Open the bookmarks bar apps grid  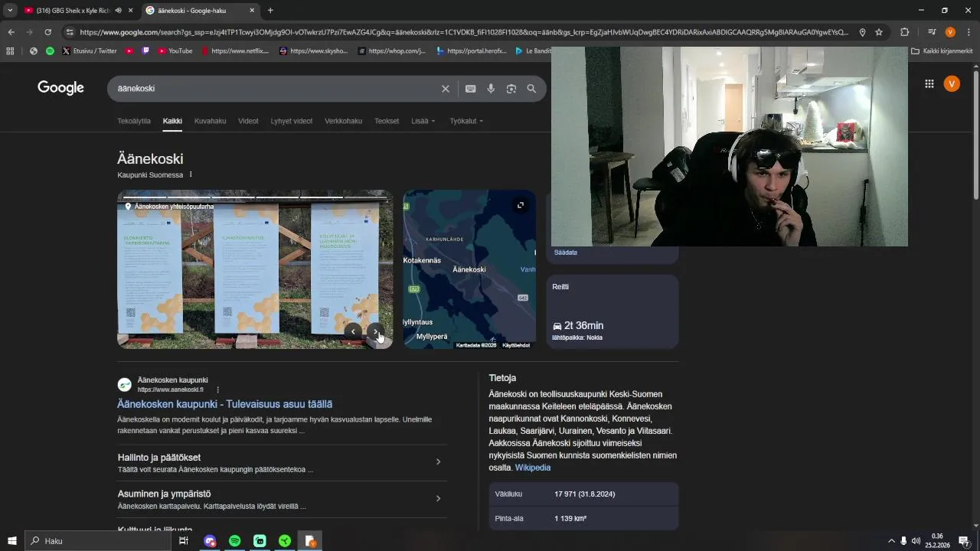click(x=10, y=51)
